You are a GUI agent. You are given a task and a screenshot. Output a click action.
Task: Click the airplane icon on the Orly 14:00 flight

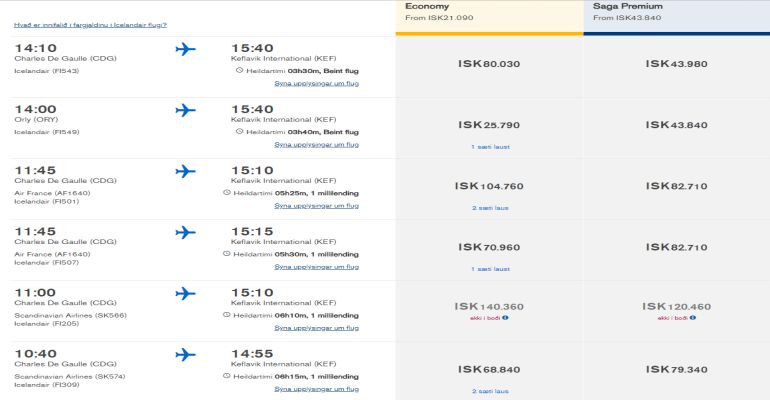pos(185,110)
